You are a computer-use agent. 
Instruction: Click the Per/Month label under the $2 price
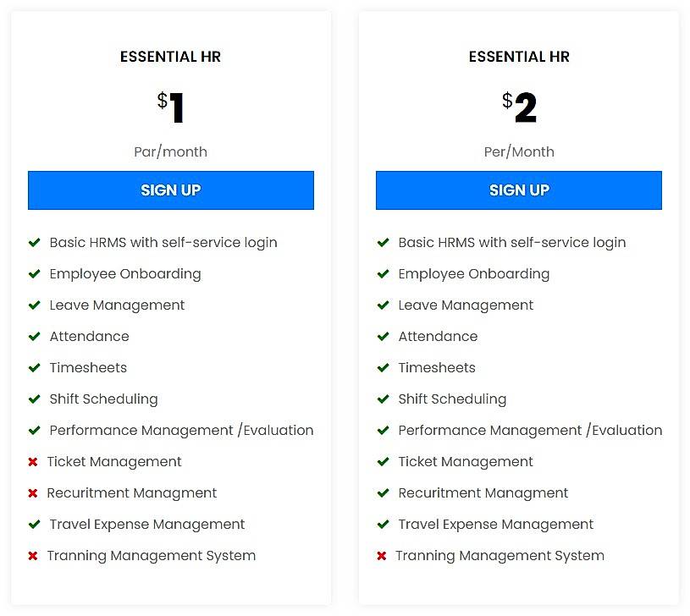click(x=519, y=152)
